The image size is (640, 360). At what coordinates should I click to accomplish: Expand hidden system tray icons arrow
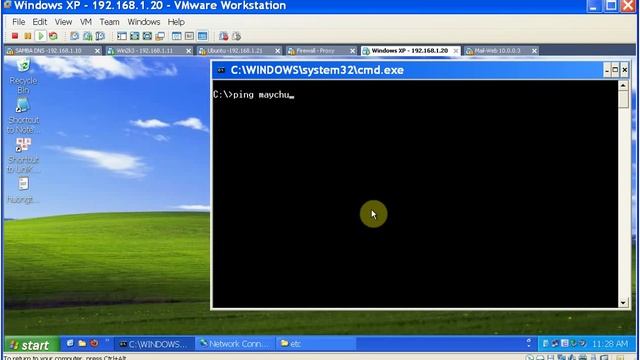(529, 343)
